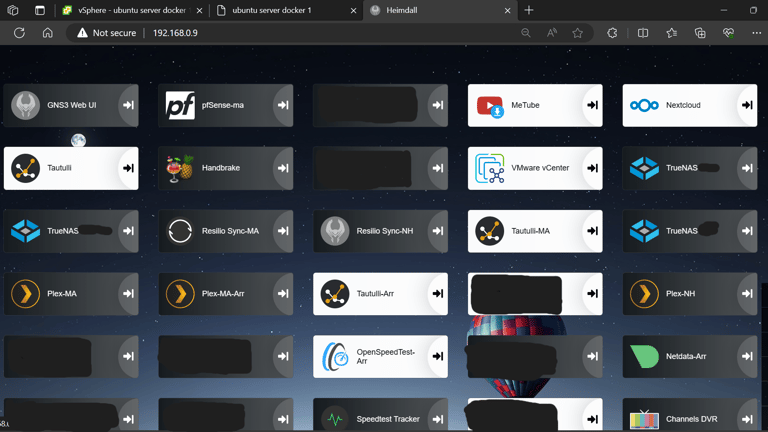
Task: Click the Channels DVR television icon
Action: point(644,420)
